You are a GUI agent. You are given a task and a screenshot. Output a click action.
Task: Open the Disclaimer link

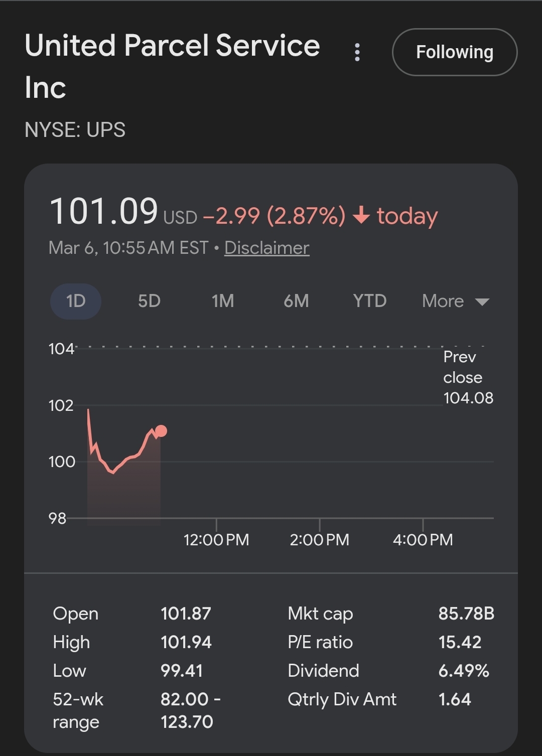coord(266,248)
